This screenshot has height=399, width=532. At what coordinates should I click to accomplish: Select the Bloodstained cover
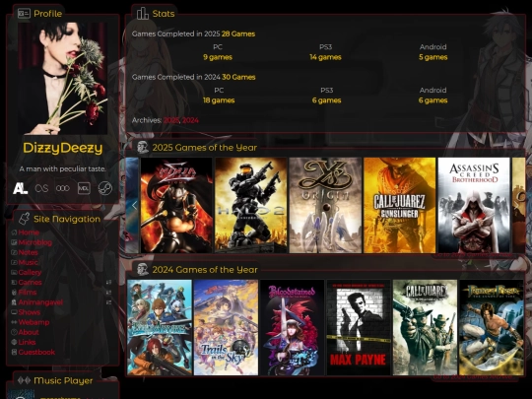coord(293,327)
